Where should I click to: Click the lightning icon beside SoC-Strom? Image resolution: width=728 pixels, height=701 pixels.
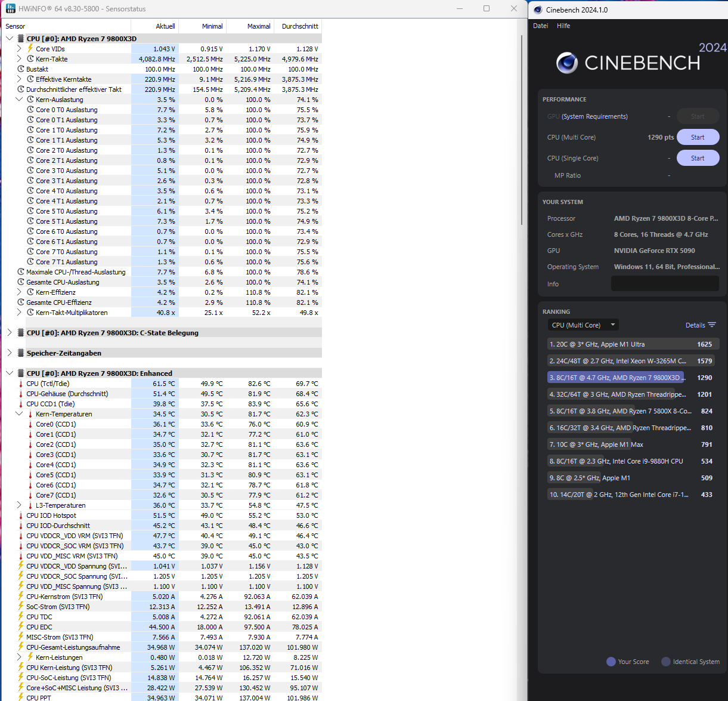click(21, 606)
